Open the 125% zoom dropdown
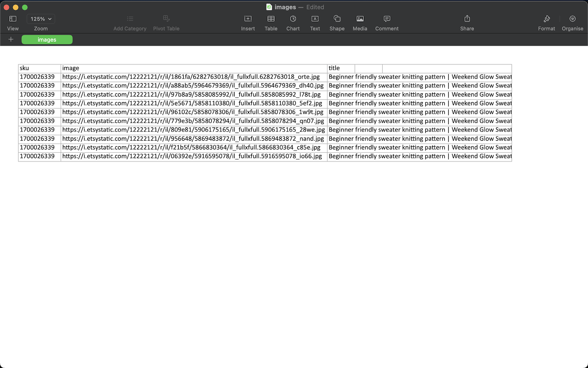 pyautogui.click(x=41, y=19)
